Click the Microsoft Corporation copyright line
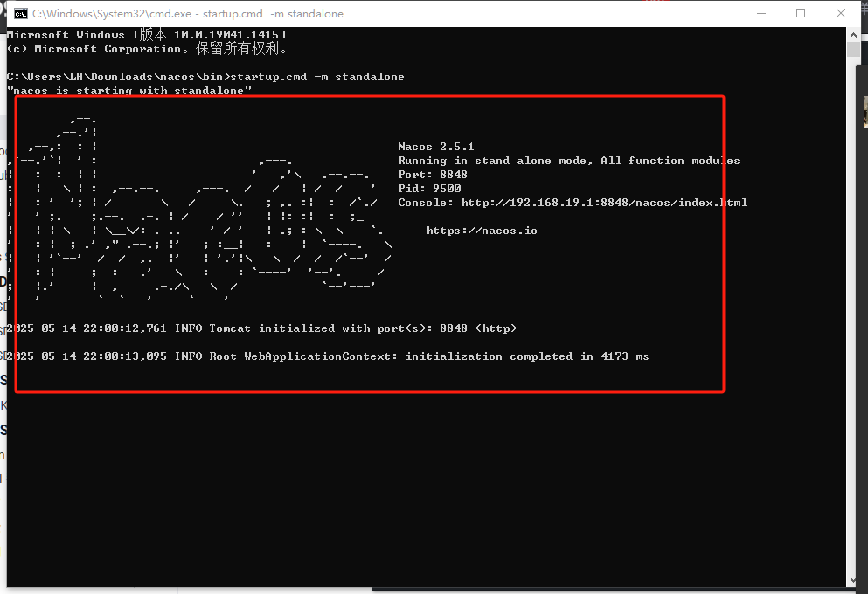The width and height of the screenshot is (868, 594). (x=147, y=49)
